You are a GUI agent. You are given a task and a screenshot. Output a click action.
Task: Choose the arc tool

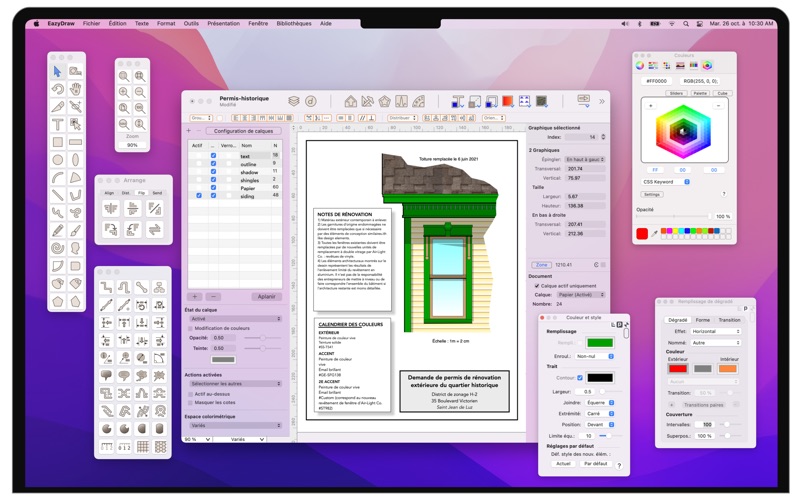[x=58, y=178]
